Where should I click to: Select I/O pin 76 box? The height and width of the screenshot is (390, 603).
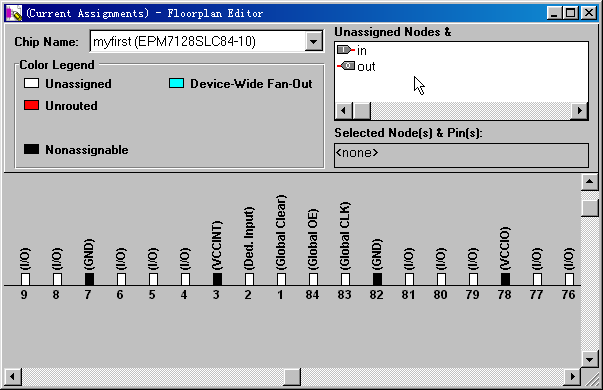click(570, 279)
